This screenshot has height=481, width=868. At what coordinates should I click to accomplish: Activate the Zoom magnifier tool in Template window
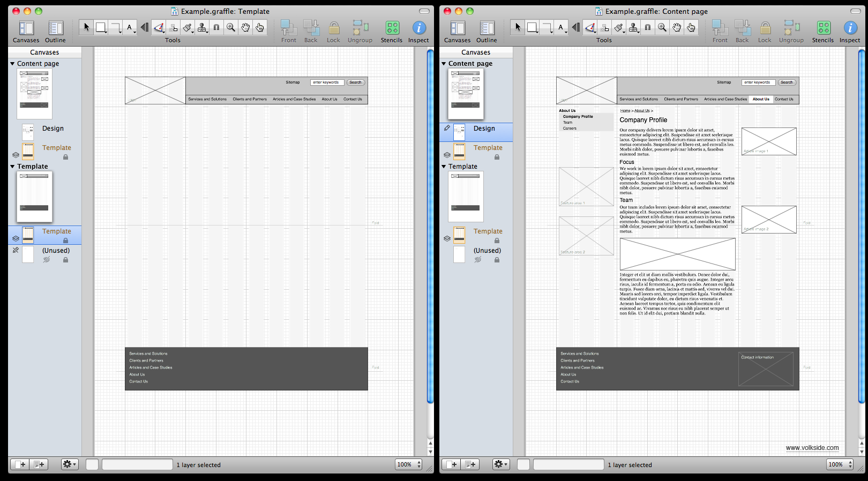coord(231,27)
